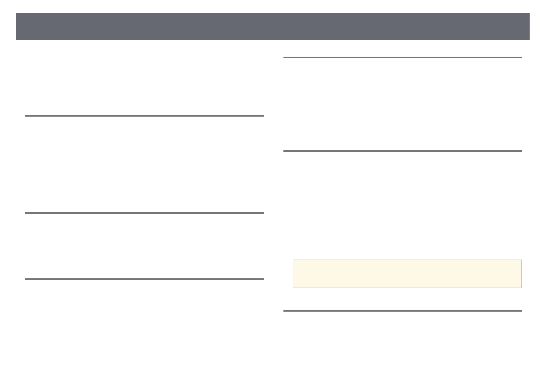Click blank section between left column's first two dividers
This screenshot has height=392, width=555.
pyautogui.click(x=144, y=165)
